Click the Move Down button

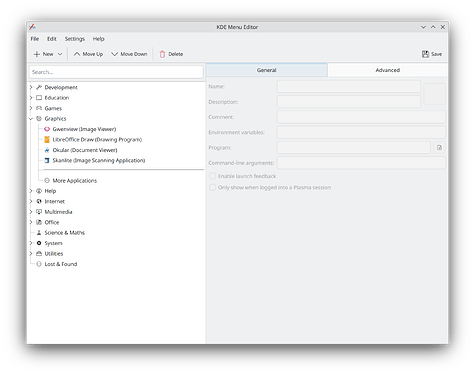point(129,54)
